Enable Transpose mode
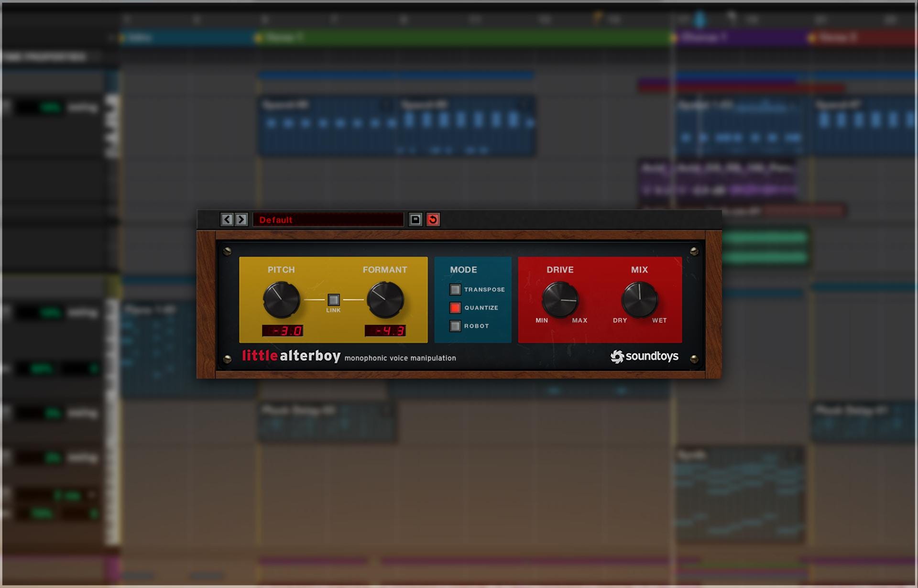The height and width of the screenshot is (588, 918). coord(455,289)
